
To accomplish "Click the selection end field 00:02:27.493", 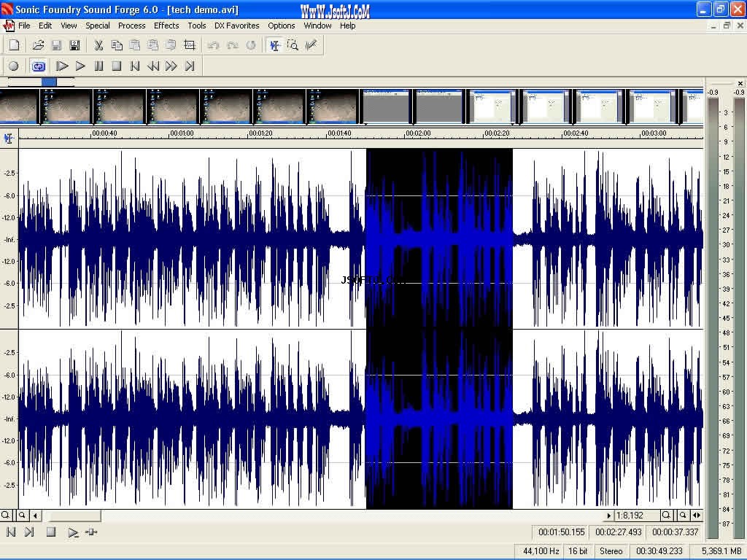I will click(x=619, y=532).
